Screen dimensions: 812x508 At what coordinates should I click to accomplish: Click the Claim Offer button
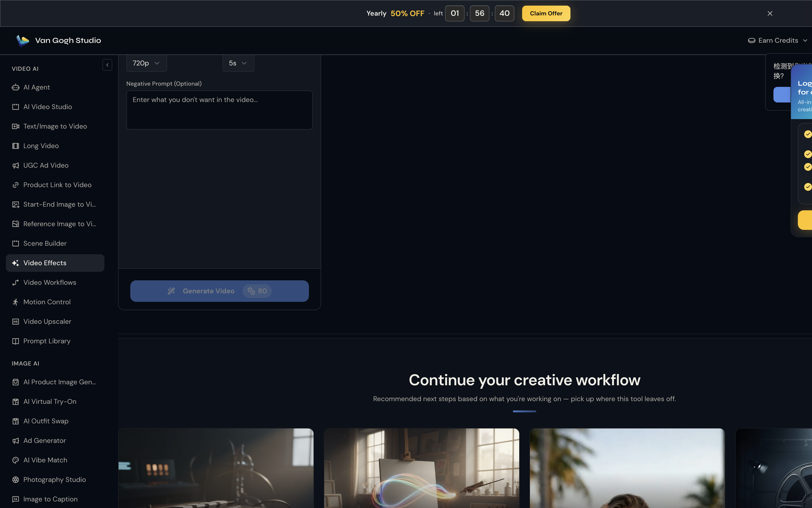[546, 13]
